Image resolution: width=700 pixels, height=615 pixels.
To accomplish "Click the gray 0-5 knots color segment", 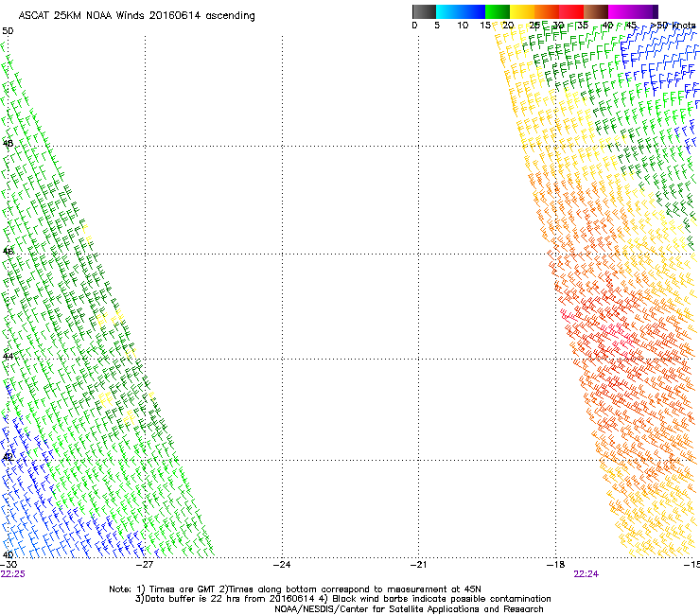I will [x=424, y=11].
